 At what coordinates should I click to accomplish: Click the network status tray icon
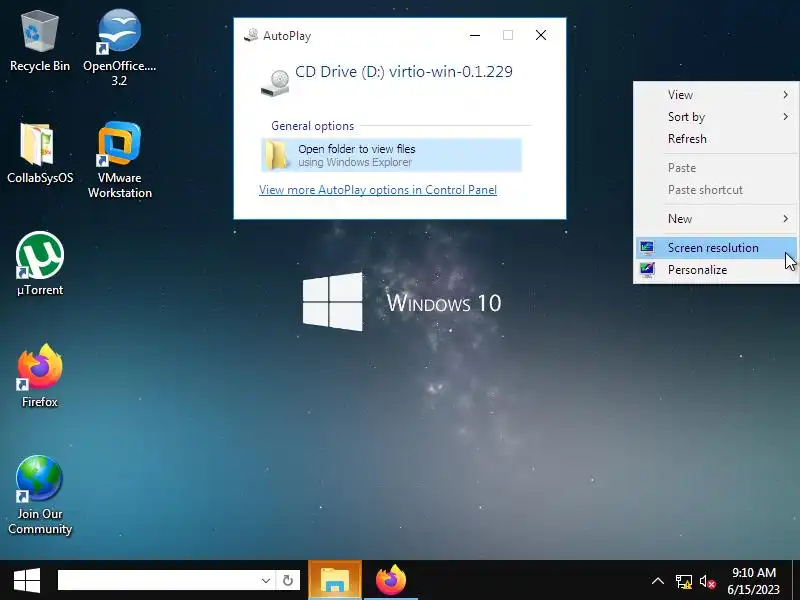click(684, 581)
